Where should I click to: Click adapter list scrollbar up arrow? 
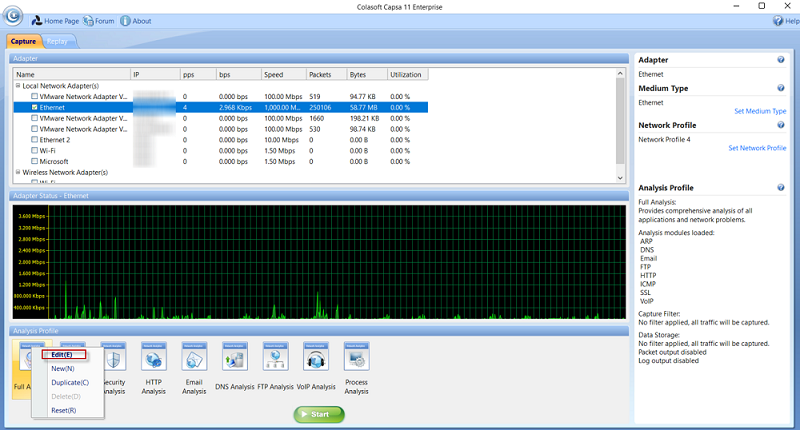click(620, 73)
